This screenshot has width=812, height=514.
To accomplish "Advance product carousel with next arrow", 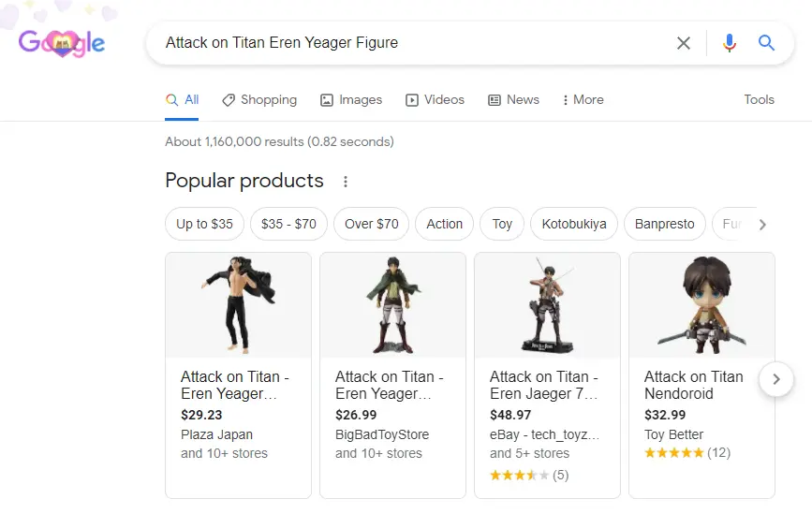I will [x=775, y=379].
